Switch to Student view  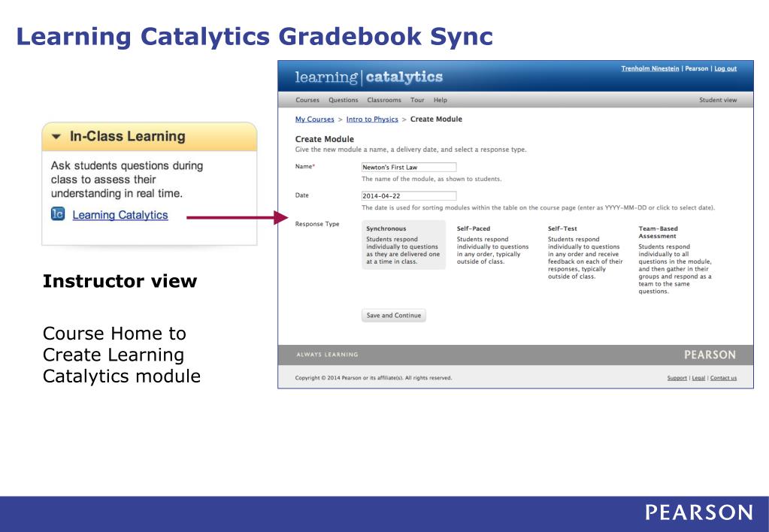pyautogui.click(x=718, y=100)
